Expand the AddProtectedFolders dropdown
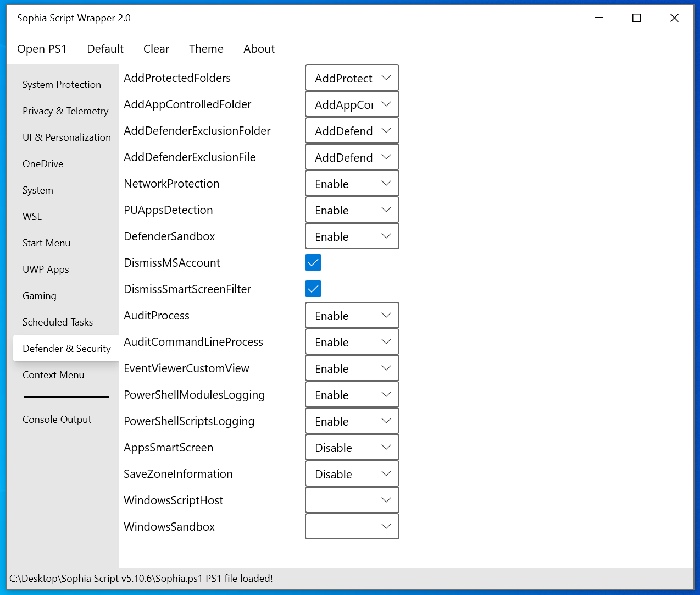Screen dimensions: 700x595 click(x=352, y=78)
